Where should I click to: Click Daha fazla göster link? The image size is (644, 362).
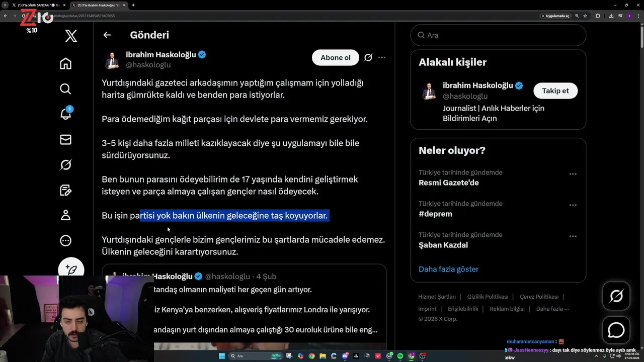click(x=449, y=269)
